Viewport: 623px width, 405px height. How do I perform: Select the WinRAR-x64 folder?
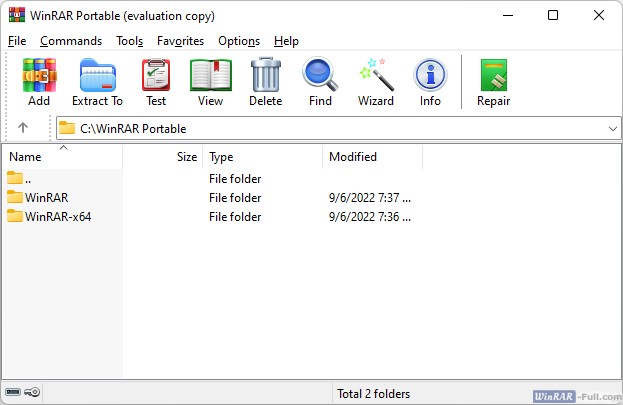(x=58, y=217)
